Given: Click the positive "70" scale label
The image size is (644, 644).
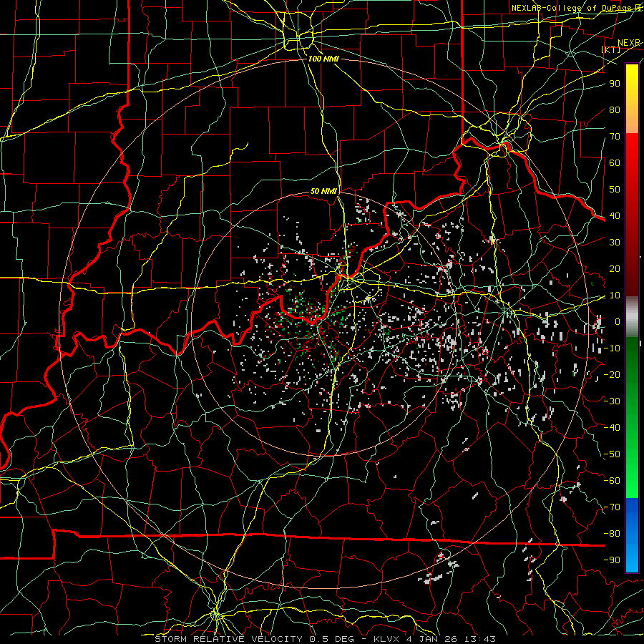Looking at the screenshot, I should coord(615,137).
